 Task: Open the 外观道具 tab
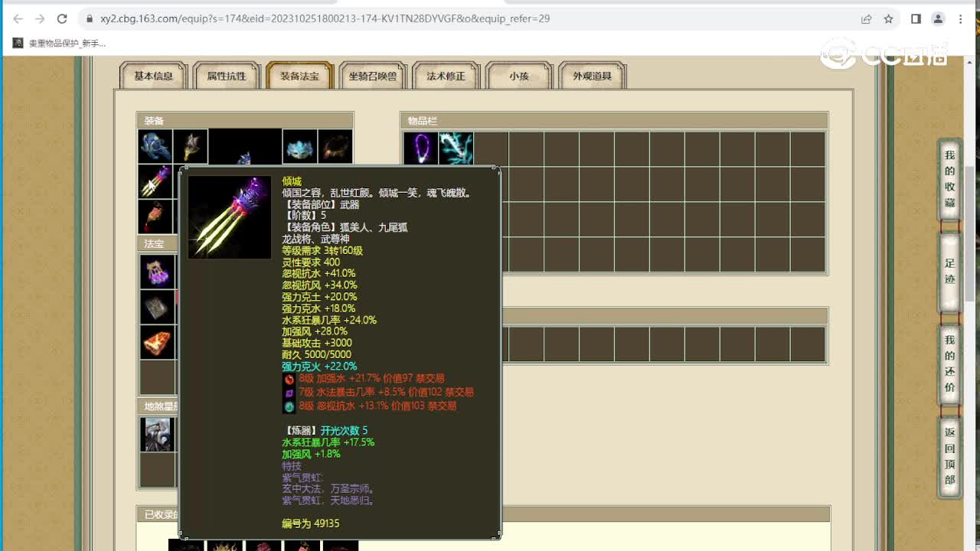pyautogui.click(x=592, y=76)
